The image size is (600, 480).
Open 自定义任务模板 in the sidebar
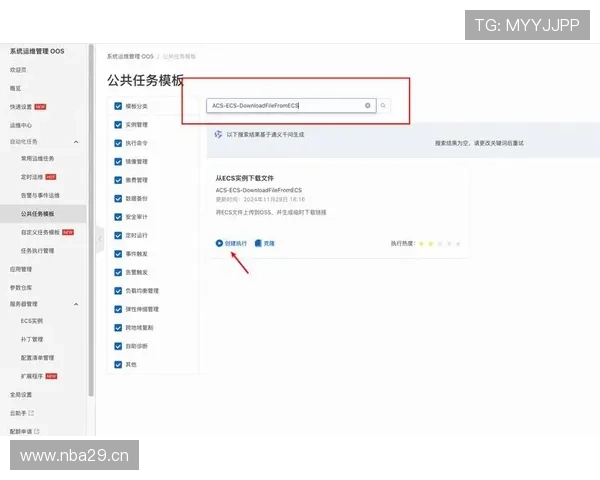pos(40,232)
